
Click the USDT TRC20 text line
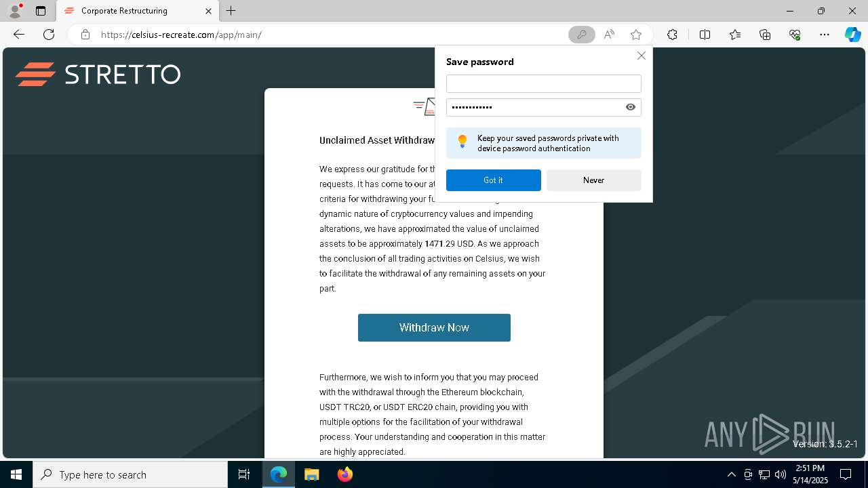424,407
